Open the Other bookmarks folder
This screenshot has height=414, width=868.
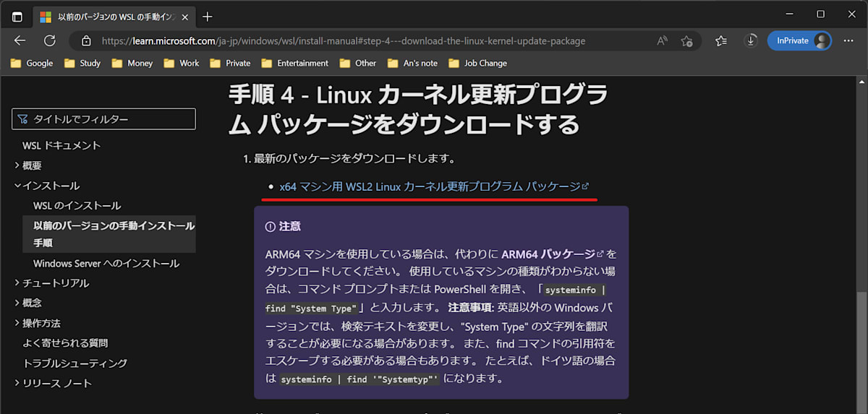(358, 63)
